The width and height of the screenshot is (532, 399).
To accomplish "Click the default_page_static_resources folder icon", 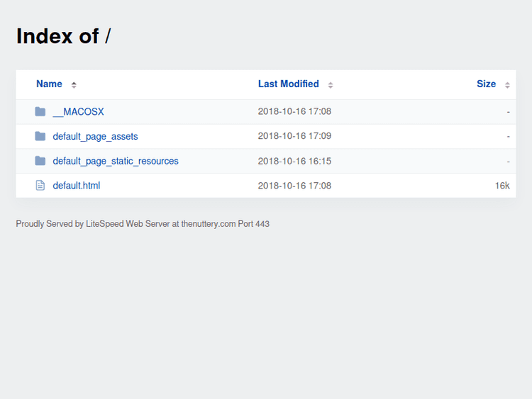I will 40,161.
